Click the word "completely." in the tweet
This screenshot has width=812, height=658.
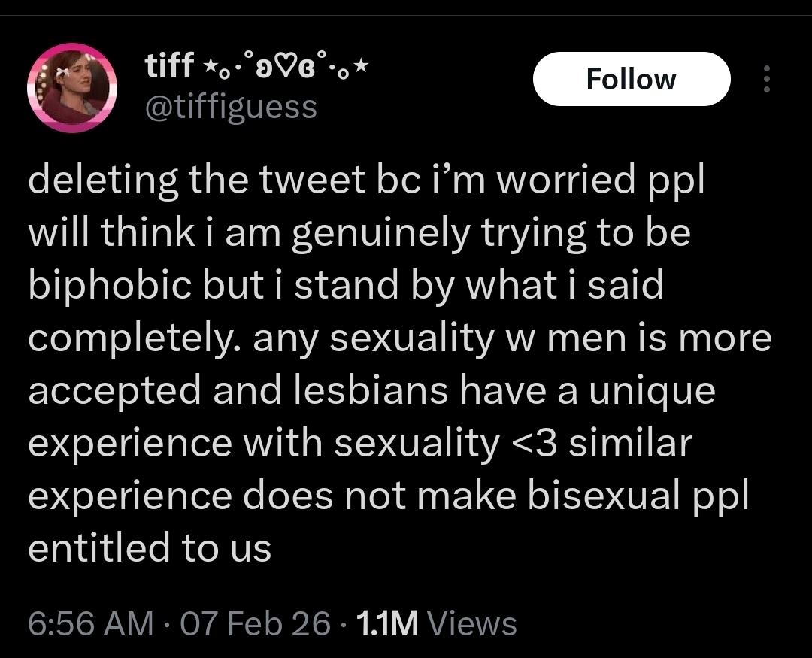click(x=135, y=339)
